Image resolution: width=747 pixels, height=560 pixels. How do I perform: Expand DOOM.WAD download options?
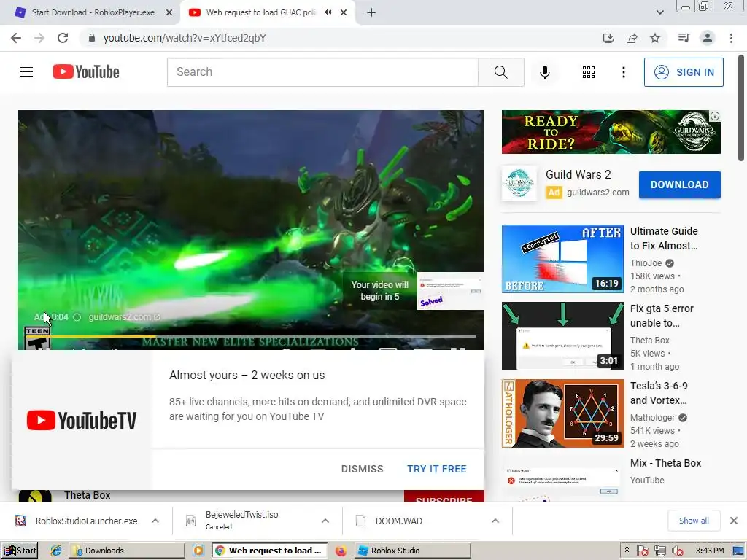point(495,521)
